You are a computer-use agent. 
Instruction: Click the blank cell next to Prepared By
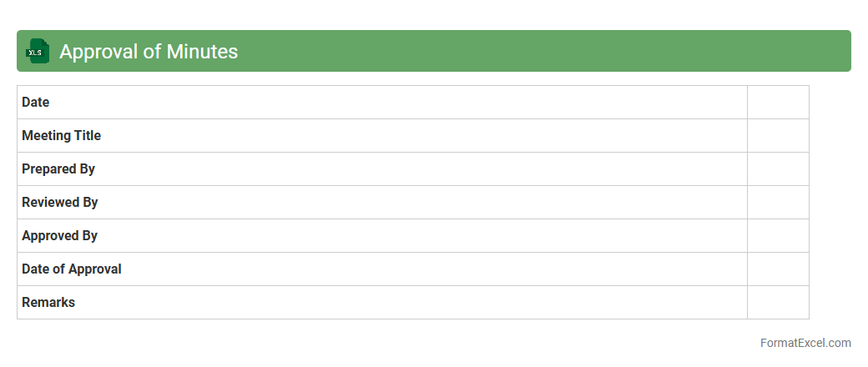pyautogui.click(x=778, y=168)
